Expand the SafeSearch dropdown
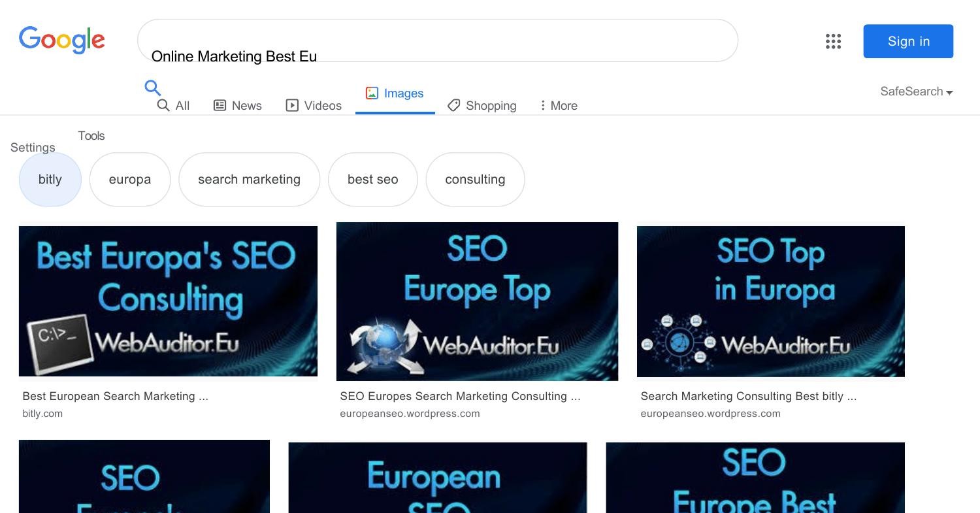Image resolution: width=980 pixels, height=513 pixels. coord(917,91)
